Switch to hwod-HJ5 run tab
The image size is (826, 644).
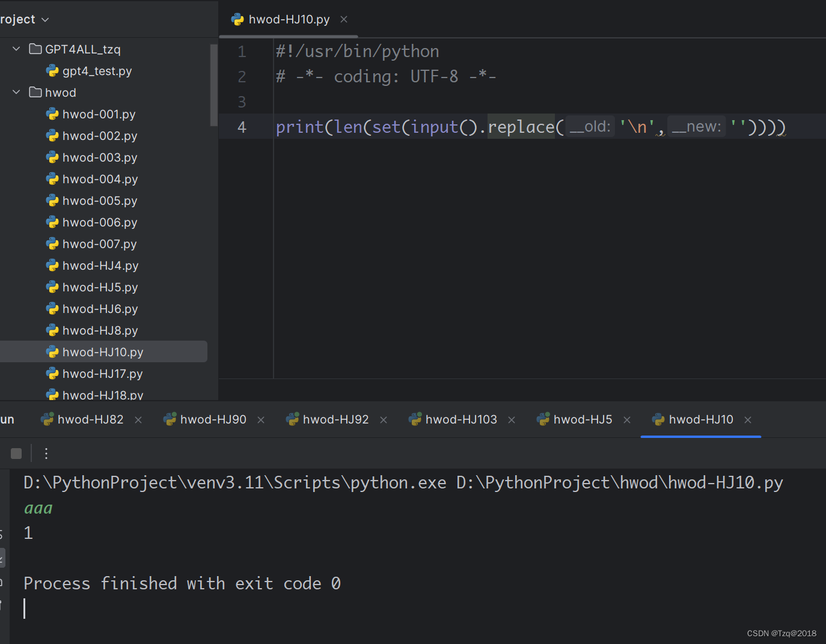(583, 419)
